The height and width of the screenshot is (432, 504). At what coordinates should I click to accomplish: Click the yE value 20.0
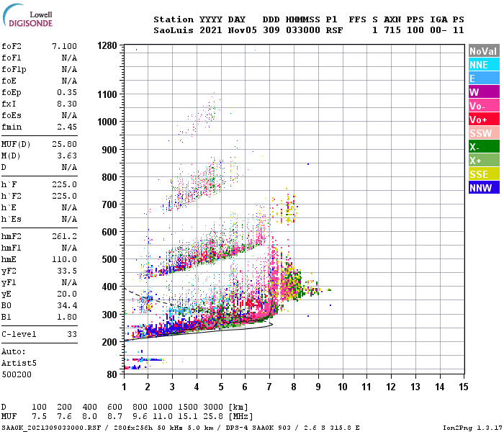click(x=67, y=294)
